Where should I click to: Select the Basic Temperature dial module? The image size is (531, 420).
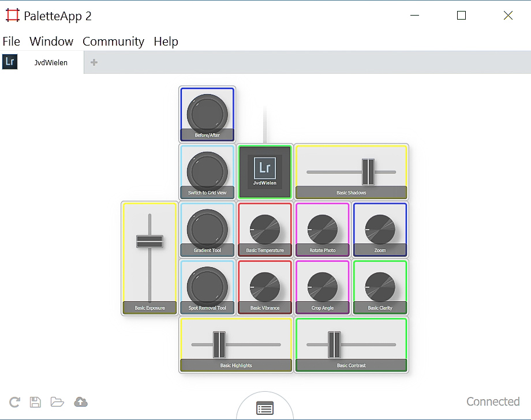coord(265,229)
